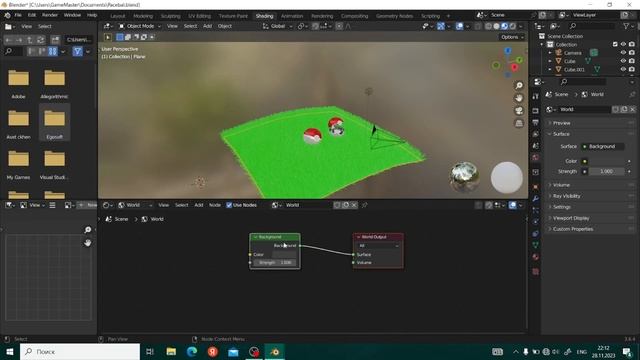Select solid viewport shading mode
The height and width of the screenshot is (360, 640).
pos(496,26)
